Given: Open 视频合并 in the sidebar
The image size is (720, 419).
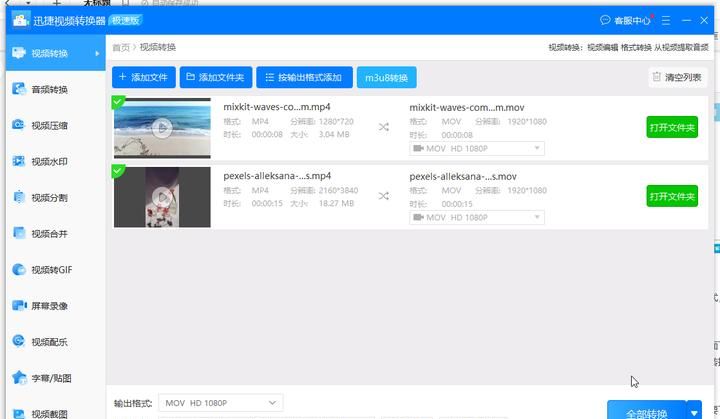Looking at the screenshot, I should click(x=55, y=233).
